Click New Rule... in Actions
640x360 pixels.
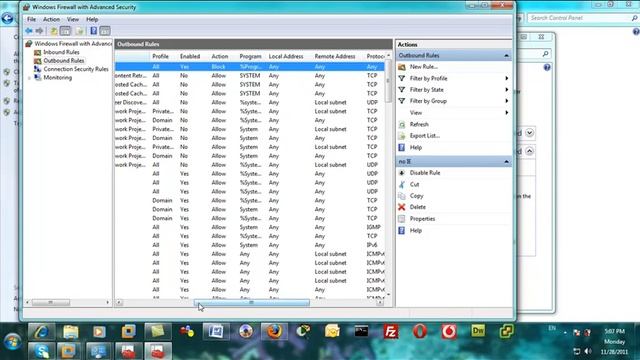[x=424, y=67]
